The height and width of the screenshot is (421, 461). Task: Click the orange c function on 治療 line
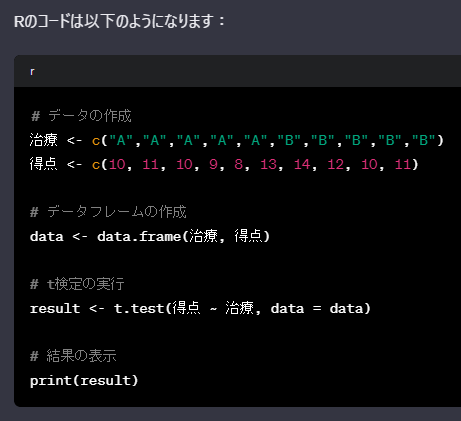click(x=96, y=141)
